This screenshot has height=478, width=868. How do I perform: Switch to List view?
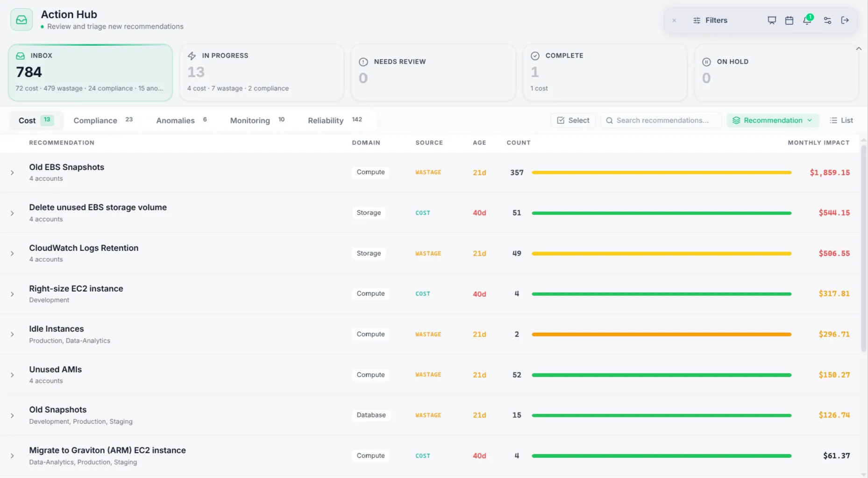click(841, 121)
